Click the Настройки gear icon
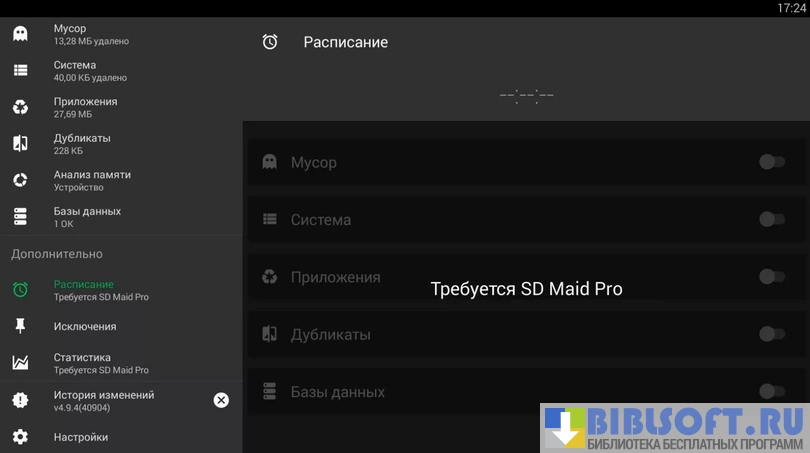The width and height of the screenshot is (810, 453). pyautogui.click(x=20, y=437)
